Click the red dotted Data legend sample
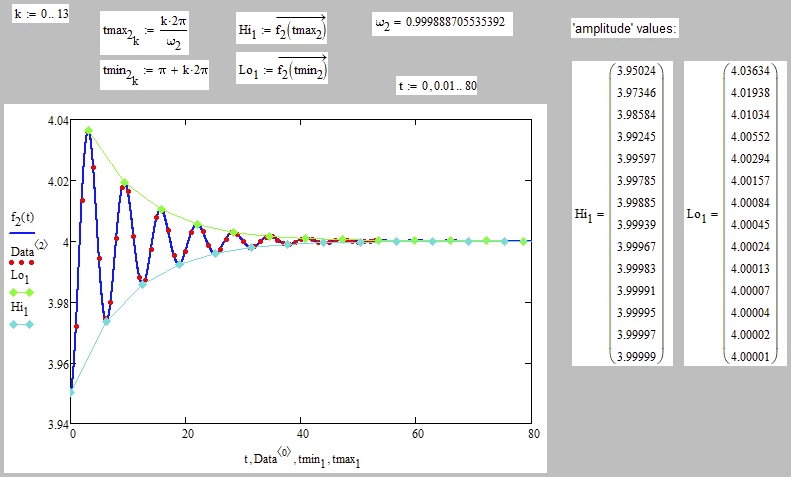791x477 pixels. pos(22,263)
